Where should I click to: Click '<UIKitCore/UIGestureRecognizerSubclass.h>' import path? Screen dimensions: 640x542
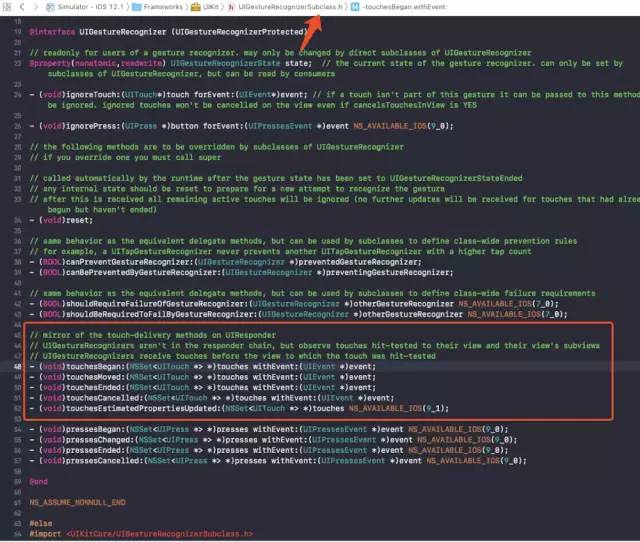159,534
